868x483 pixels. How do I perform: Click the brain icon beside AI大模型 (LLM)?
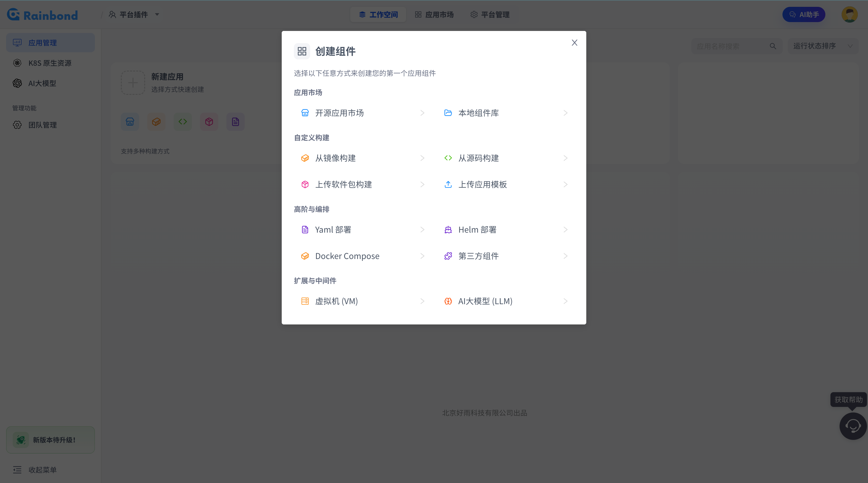pyautogui.click(x=448, y=301)
